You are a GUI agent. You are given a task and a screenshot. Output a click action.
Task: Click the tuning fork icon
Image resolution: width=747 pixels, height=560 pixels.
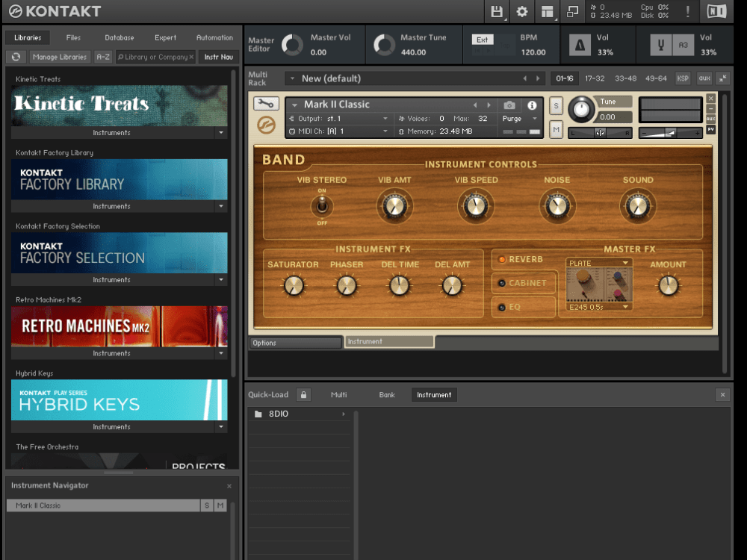[661, 46]
